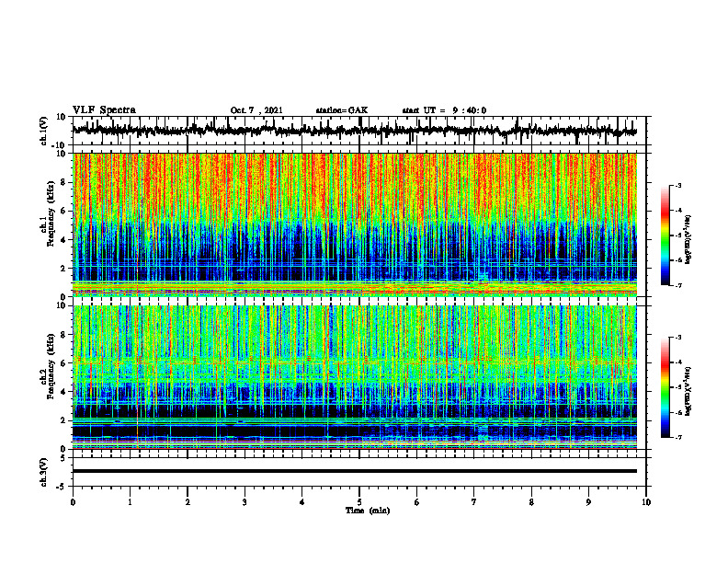The height and width of the screenshot is (563, 728).
Task: Click the "6" kHz tick of ch.2 spectrogram
Action: point(64,363)
